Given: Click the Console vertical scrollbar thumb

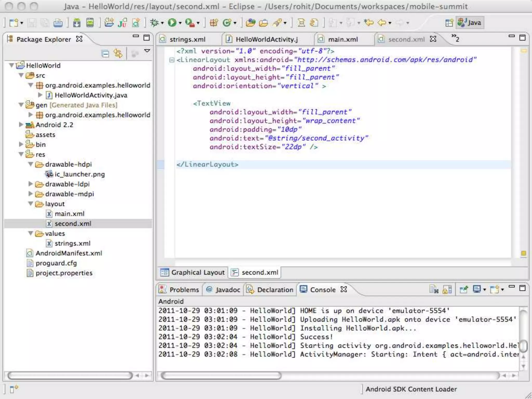Looking at the screenshot, I should tap(523, 346).
